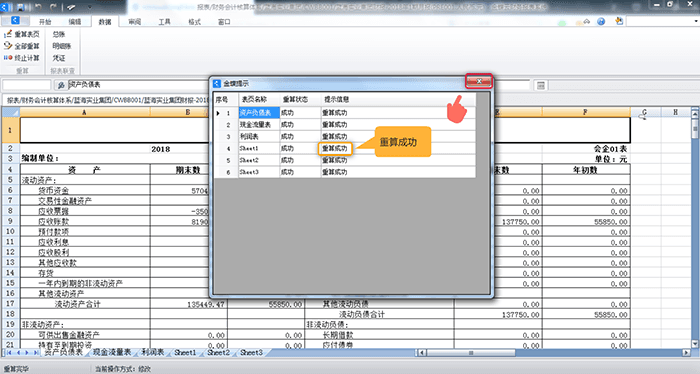Switch to the 利润表 sheet tab
Viewport: 700px width, 374px height.
pos(153,353)
